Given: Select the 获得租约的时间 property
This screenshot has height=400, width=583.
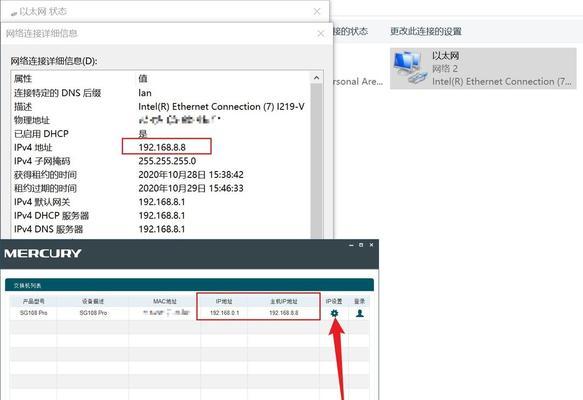Looking at the screenshot, I should pyautogui.click(x=45, y=175).
